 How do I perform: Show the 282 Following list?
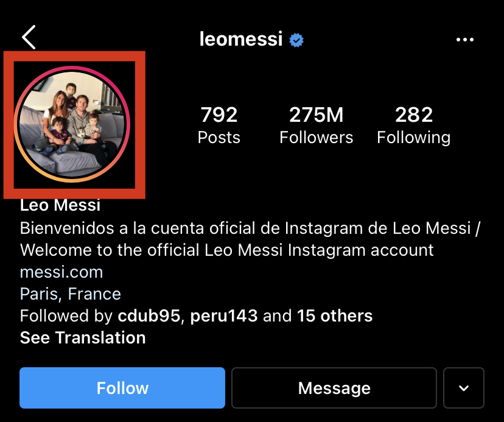(413, 125)
